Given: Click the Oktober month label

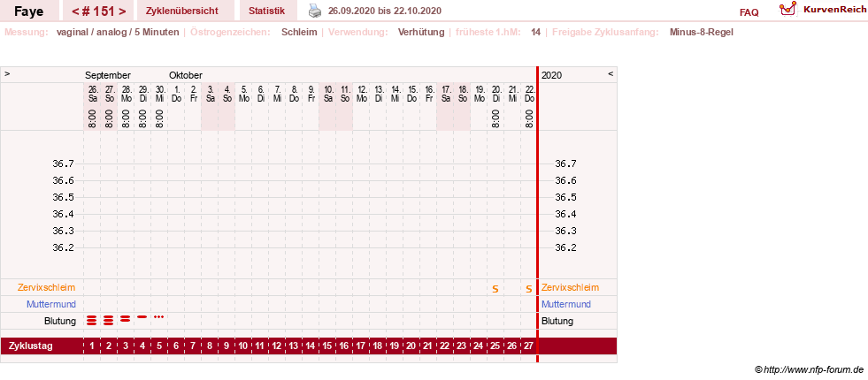Looking at the screenshot, I should point(186,75).
